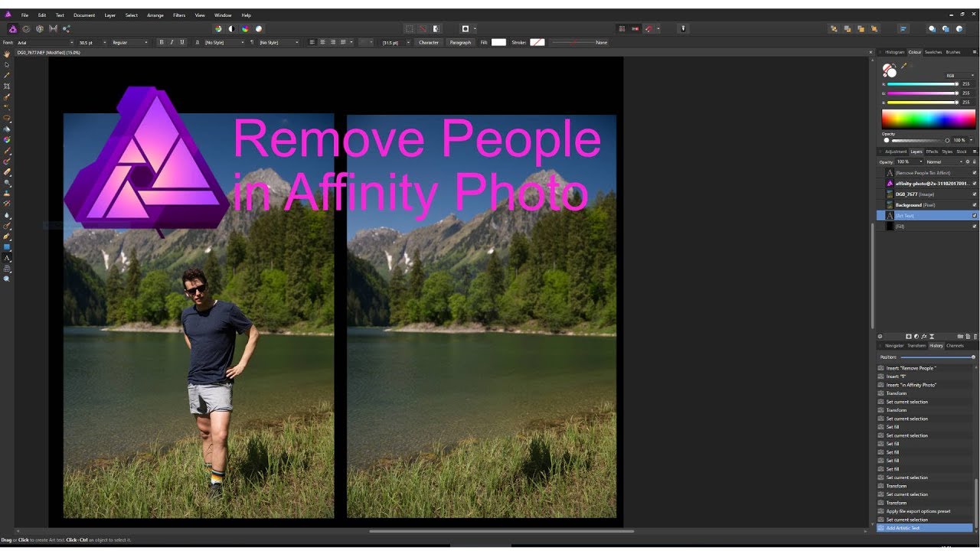Open the RGB colour model dropdown
Screen dimensions: 980x551
coord(959,76)
